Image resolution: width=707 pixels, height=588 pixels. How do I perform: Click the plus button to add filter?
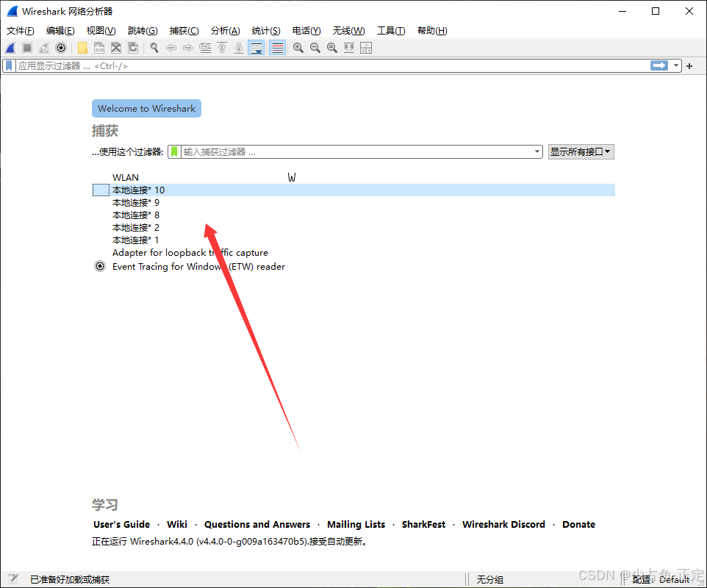[x=689, y=66]
